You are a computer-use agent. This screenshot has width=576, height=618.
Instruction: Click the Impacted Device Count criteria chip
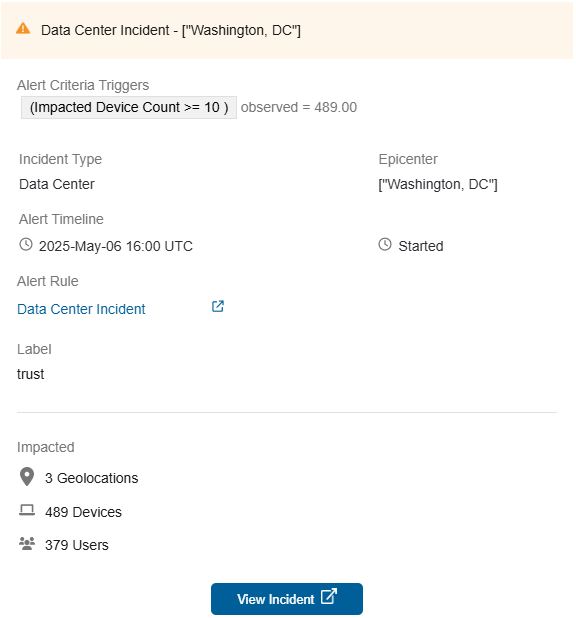[129, 107]
